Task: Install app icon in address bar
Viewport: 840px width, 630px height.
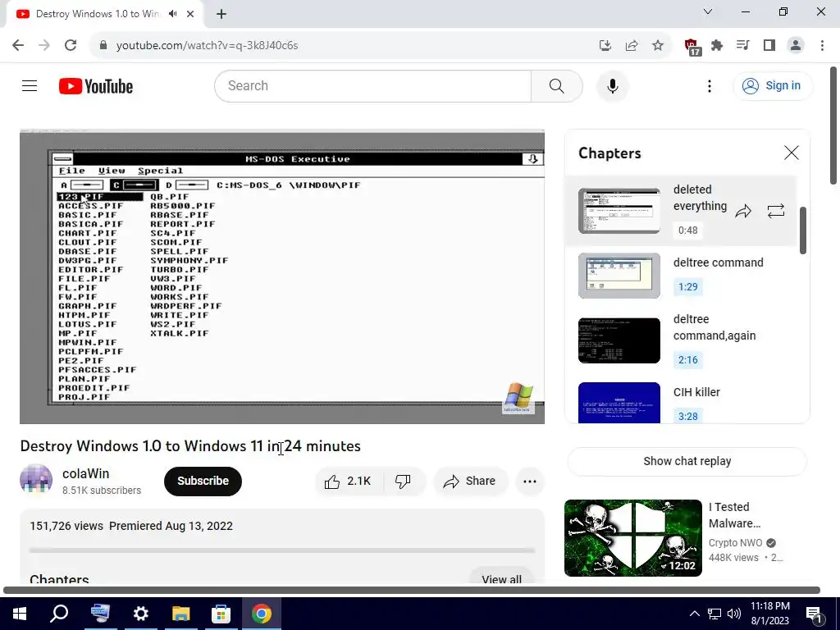Action: [605, 45]
